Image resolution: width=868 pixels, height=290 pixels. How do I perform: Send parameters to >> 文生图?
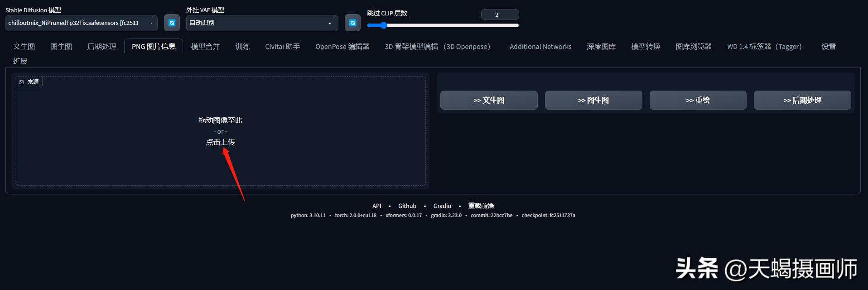point(489,100)
